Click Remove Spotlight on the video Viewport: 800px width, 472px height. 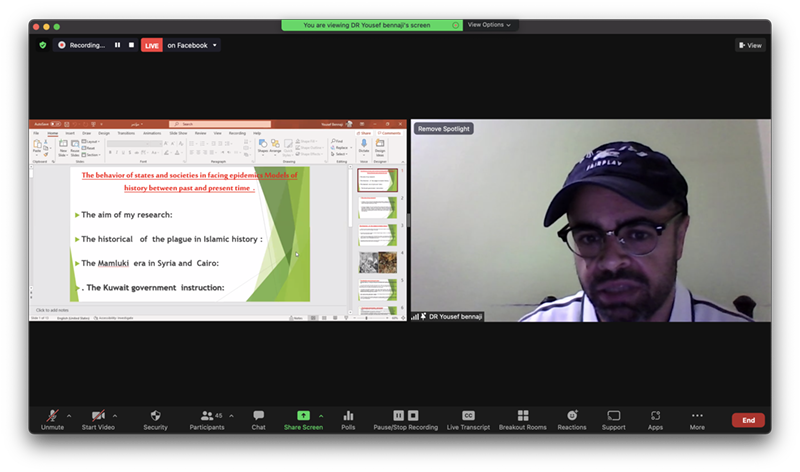444,129
